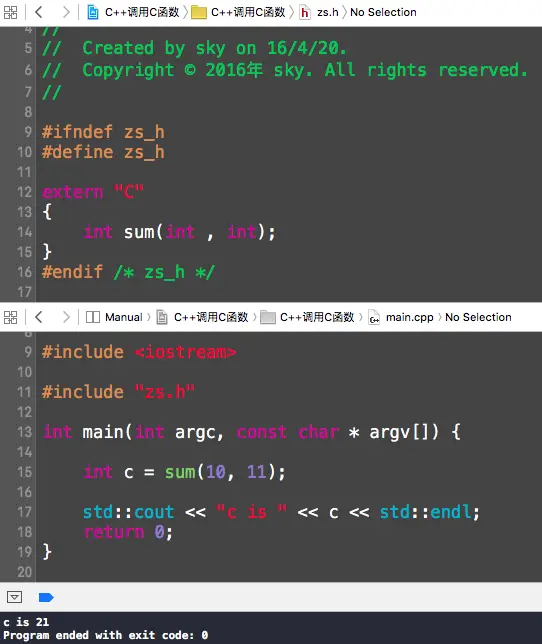Click the '#define zs_h' line

pyautogui.click(x=103, y=152)
